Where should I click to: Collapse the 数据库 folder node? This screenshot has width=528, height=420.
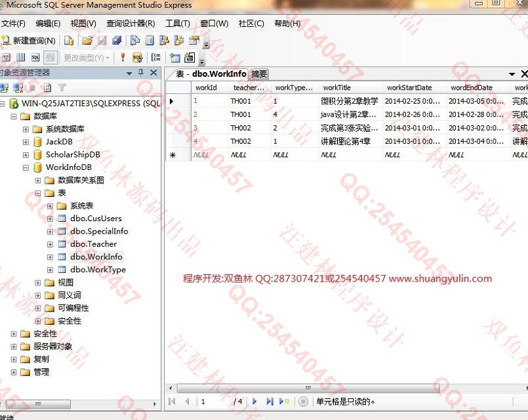click(14, 117)
